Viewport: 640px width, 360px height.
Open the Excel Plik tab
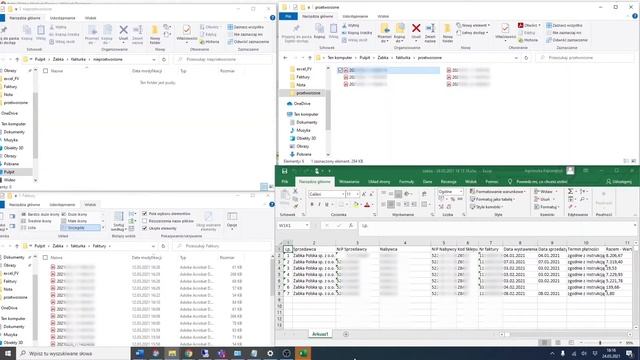285,182
